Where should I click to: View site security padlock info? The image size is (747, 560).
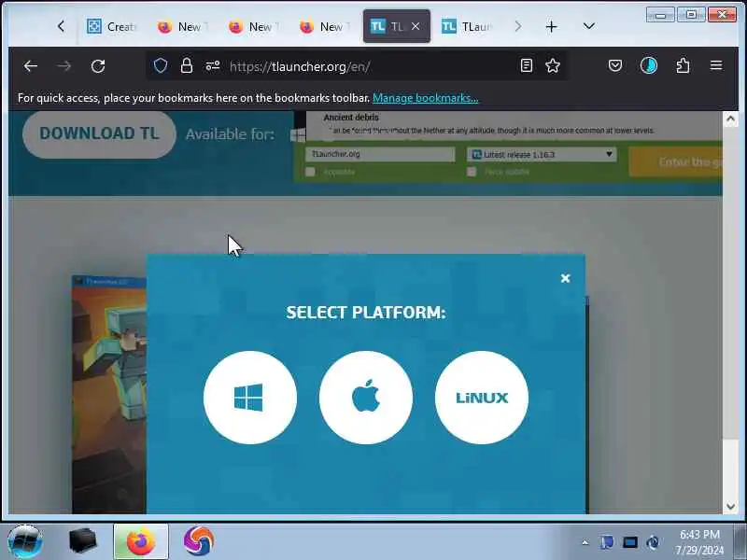187,65
